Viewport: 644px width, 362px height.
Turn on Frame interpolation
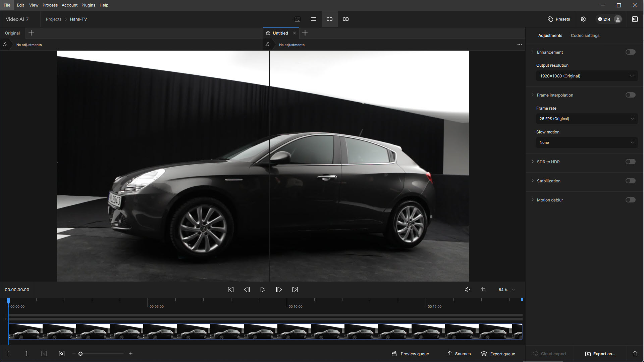(630, 95)
